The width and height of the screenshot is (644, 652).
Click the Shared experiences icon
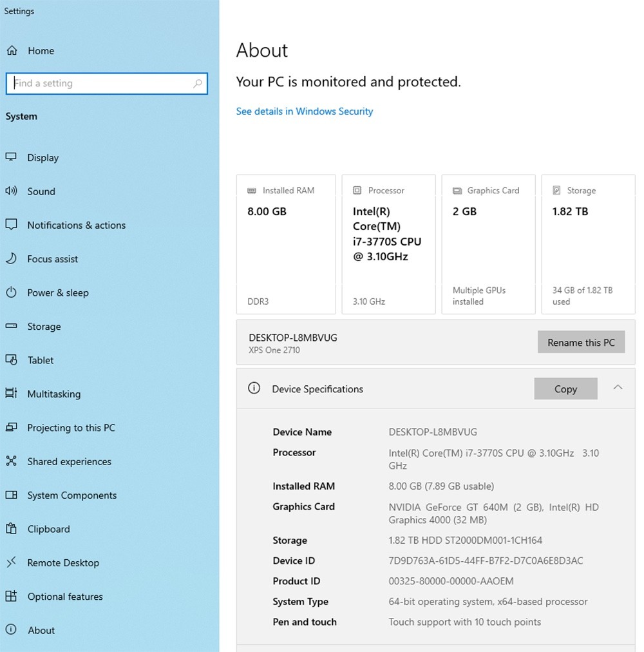coord(11,461)
